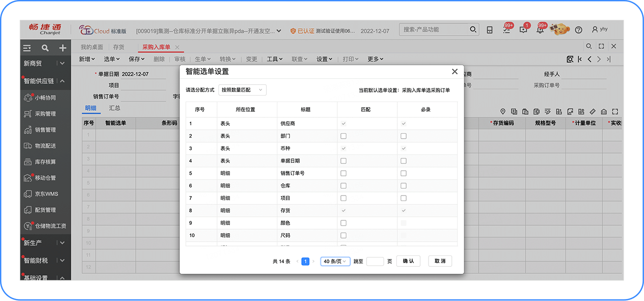Click the search magnifier in the top search box

(473, 30)
